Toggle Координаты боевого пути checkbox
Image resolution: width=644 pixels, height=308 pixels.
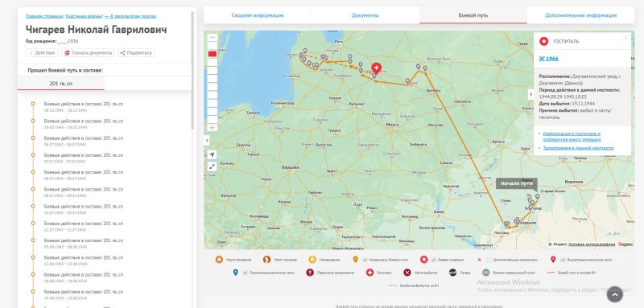click(x=365, y=260)
